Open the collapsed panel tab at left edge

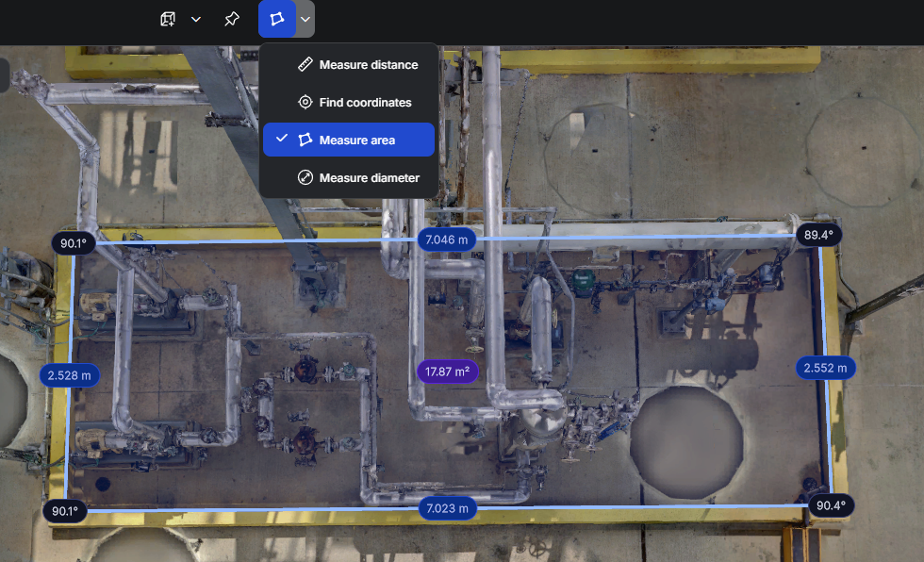click(x=4, y=75)
